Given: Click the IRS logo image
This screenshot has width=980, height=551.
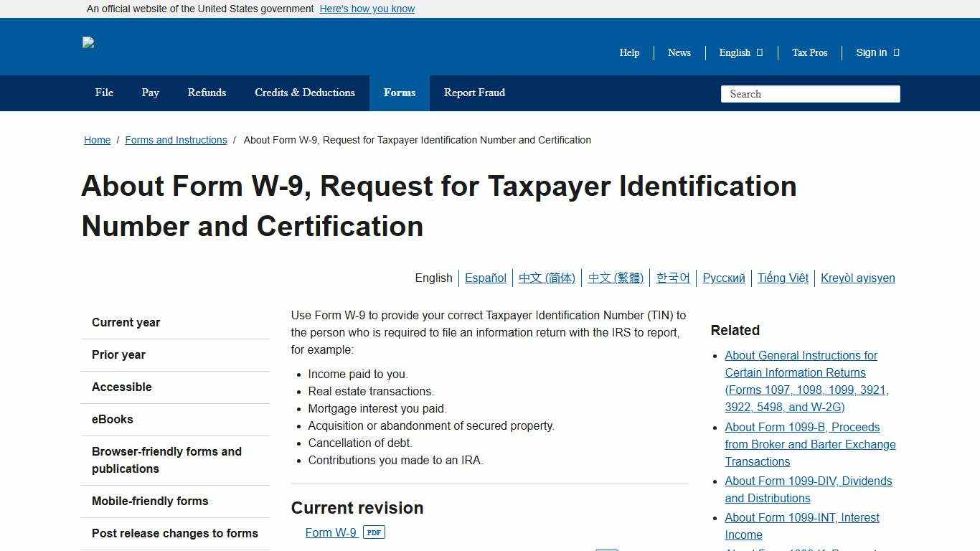Looking at the screenshot, I should tap(88, 43).
